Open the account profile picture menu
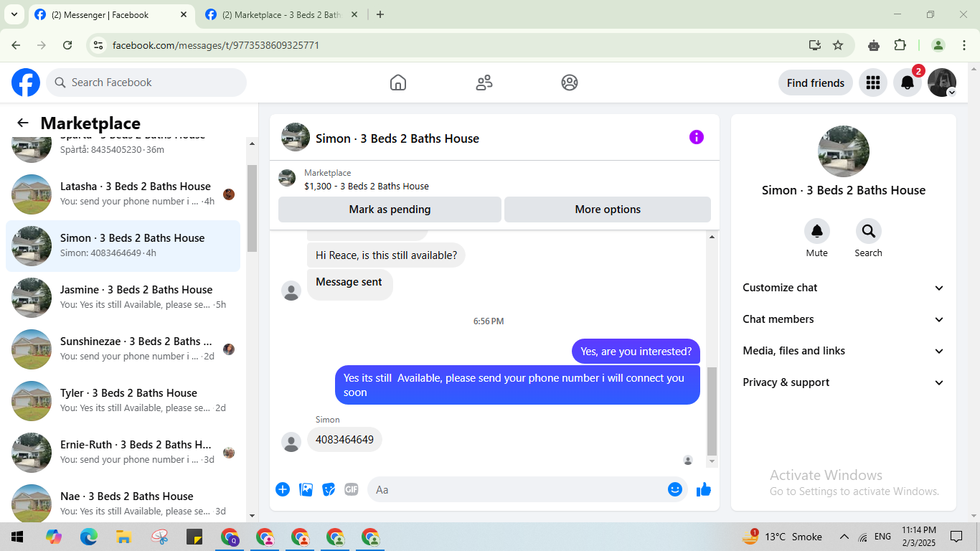980x551 pixels. [x=942, y=83]
